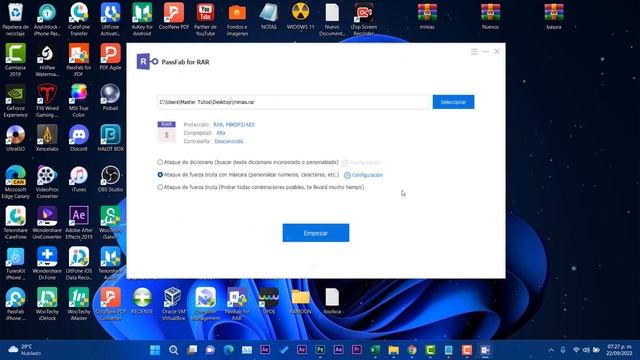640x360 pixels.
Task: Open iCareFone Transfer desktop shortcut
Action: (79, 19)
